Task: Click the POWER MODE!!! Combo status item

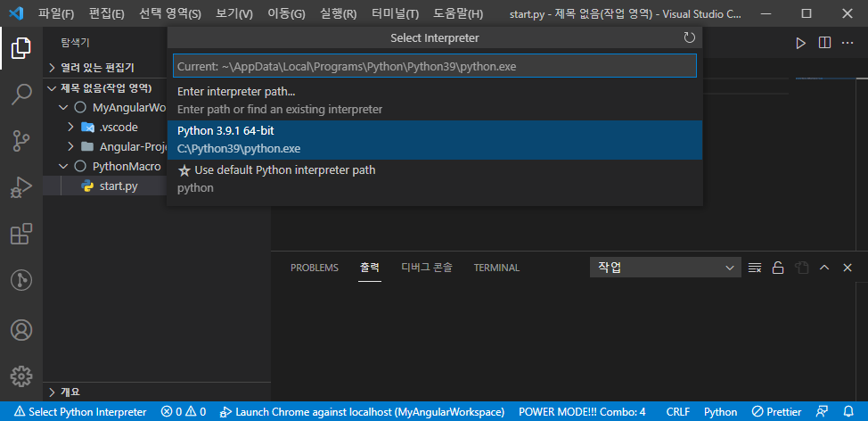Action: point(582,412)
